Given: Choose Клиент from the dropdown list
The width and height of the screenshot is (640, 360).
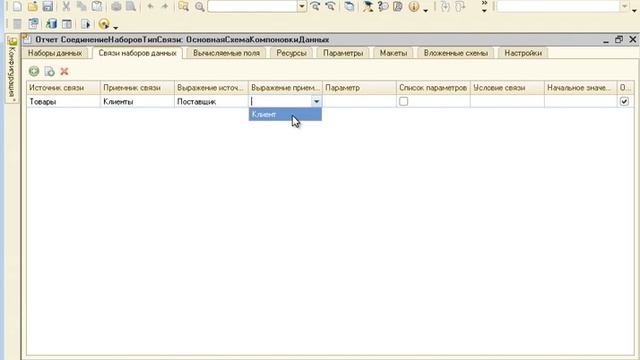Looking at the screenshot, I should (285, 114).
